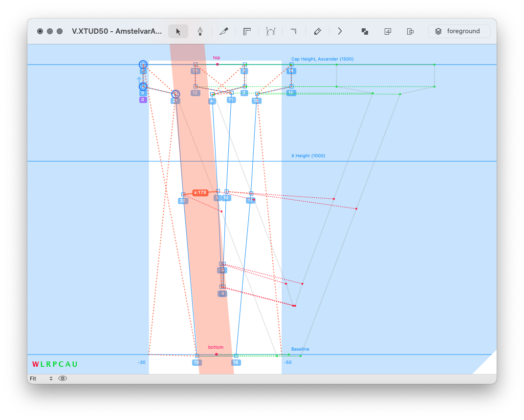The image size is (524, 420).
Task: Expand the toolbar overflow chevron
Action: [340, 31]
